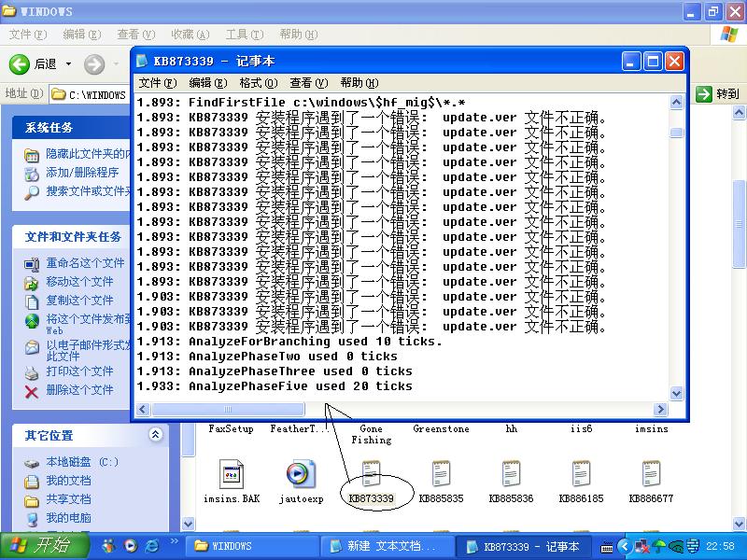Click 删除这个文件 task link
The image size is (747, 560).
pos(79,390)
